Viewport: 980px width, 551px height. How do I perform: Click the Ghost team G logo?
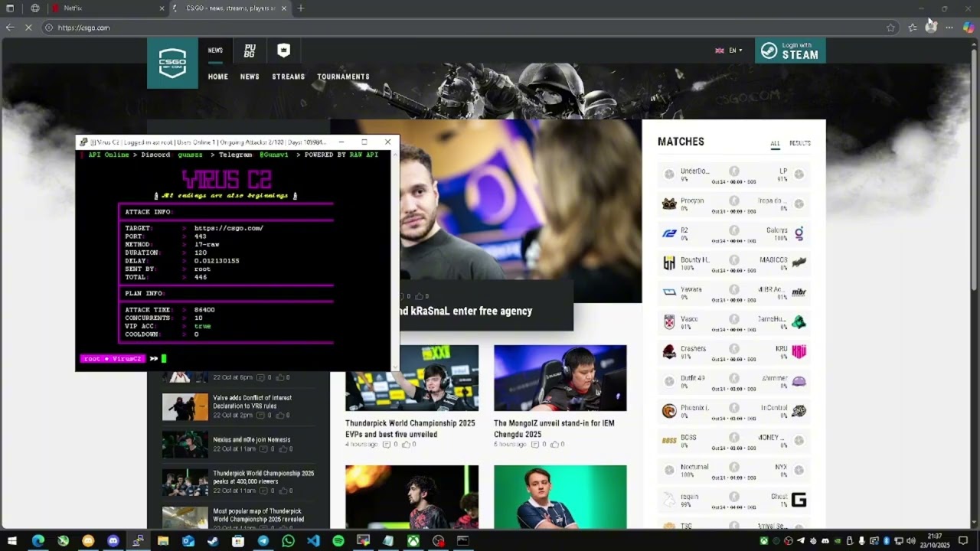point(799,500)
